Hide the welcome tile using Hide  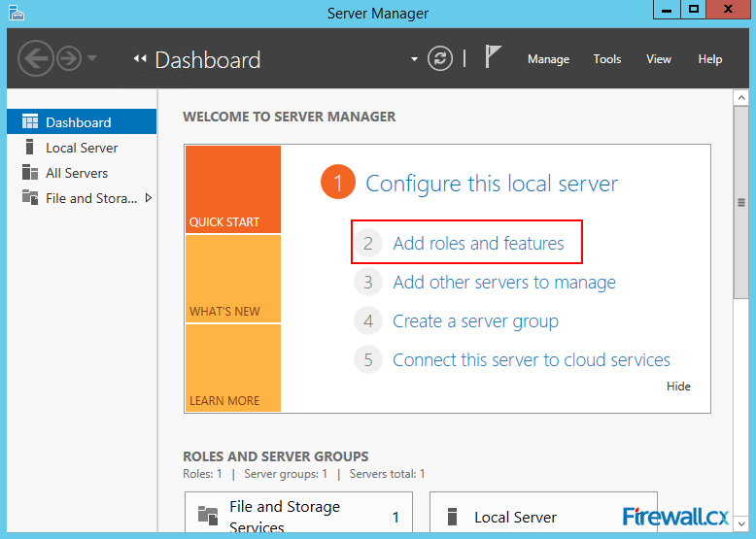pyautogui.click(x=678, y=387)
